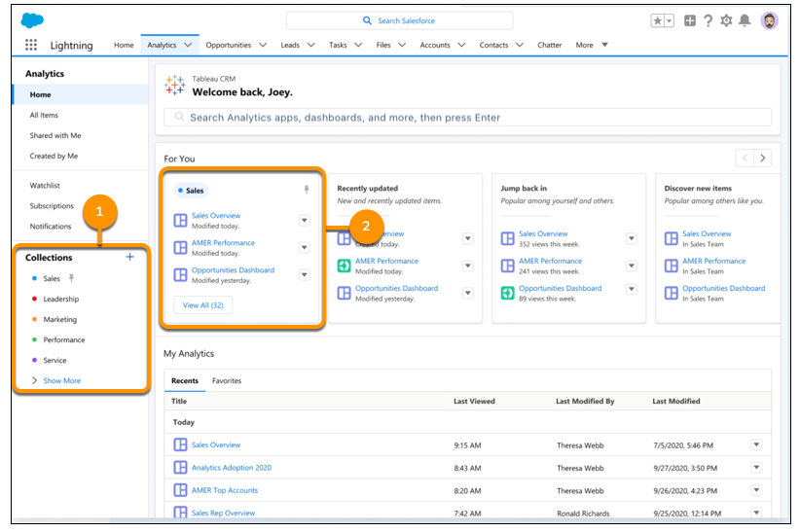Open the Chatter navigation tab
Screen dimensions: 800x532
click(x=550, y=45)
